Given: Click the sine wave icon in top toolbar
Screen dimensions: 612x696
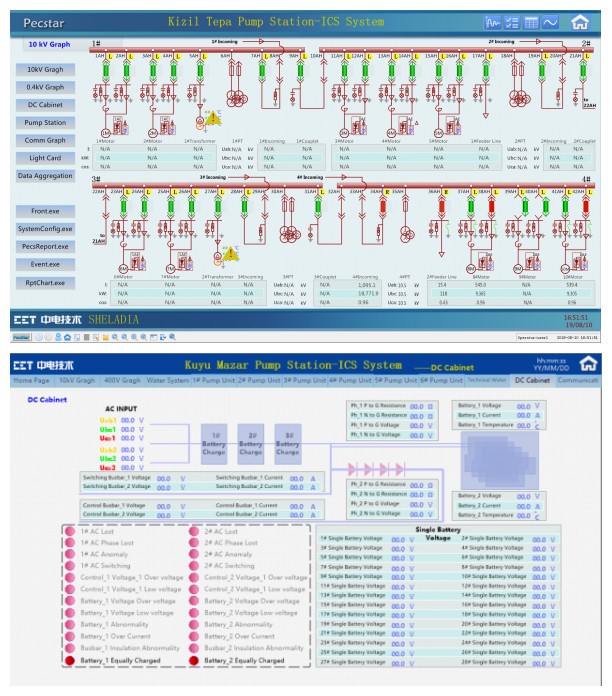Looking at the screenshot, I should click(550, 21).
